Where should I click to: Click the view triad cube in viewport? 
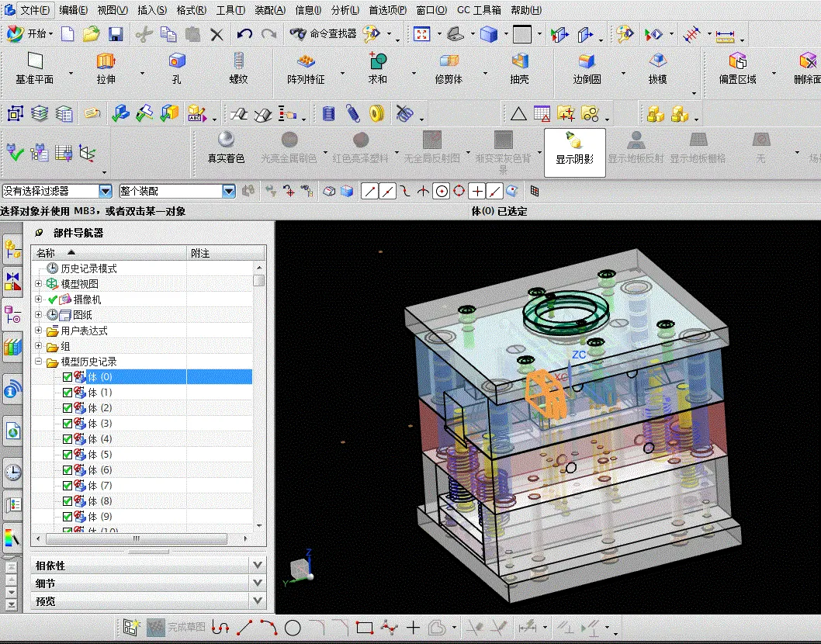tap(301, 570)
